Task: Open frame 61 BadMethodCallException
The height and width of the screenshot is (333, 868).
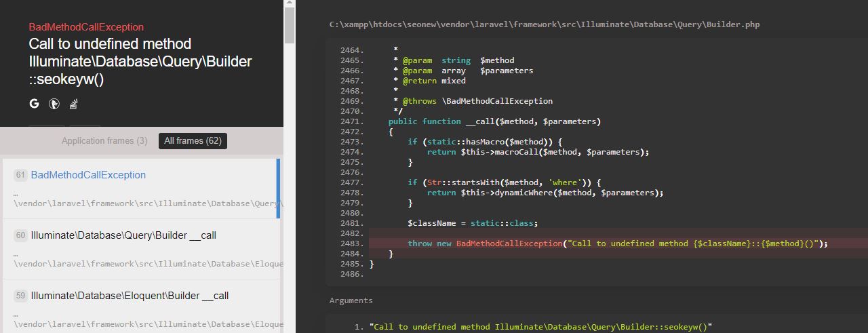Action: 88,175
